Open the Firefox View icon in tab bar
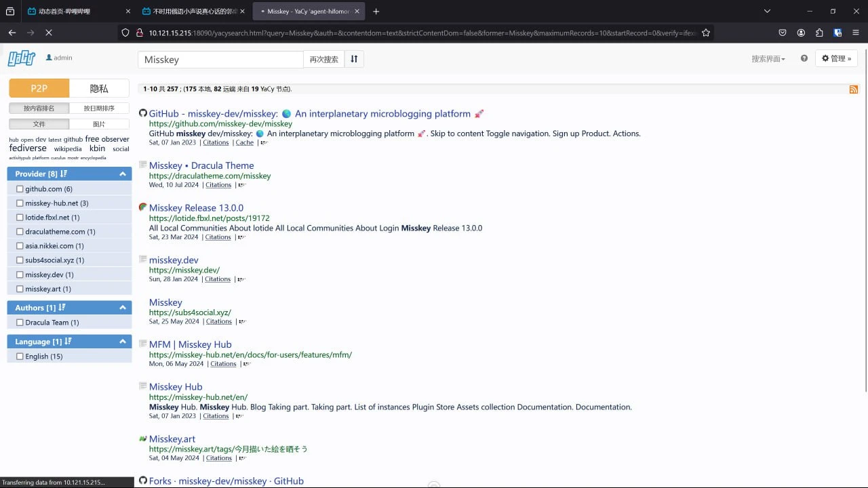 (9, 11)
